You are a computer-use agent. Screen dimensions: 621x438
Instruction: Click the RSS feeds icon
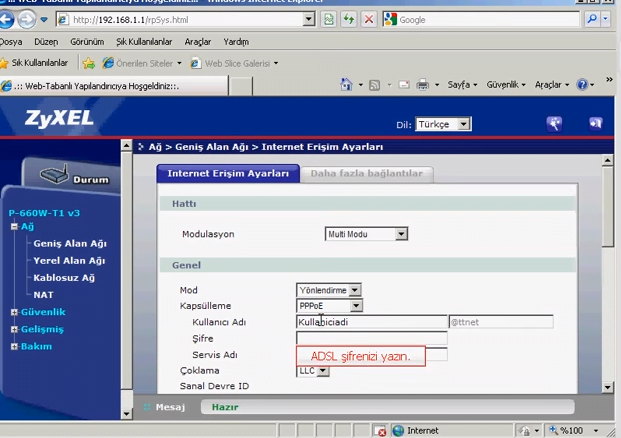[x=374, y=85]
